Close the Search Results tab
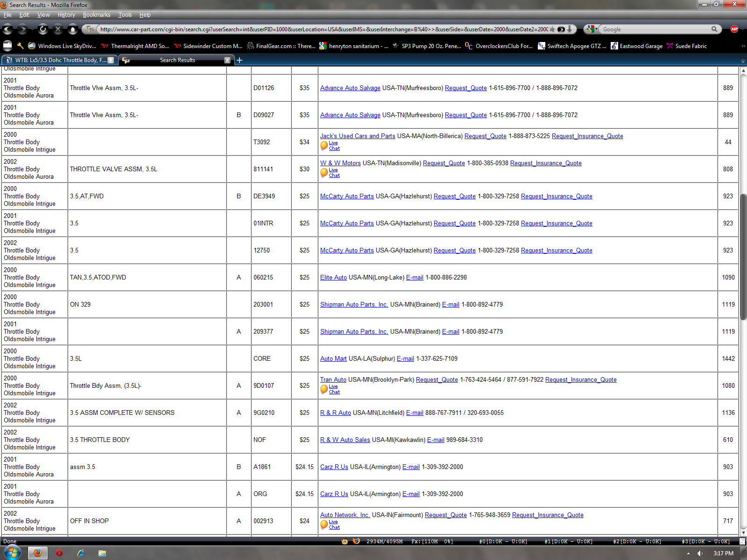Screen dimensions: 747x560 click(x=227, y=60)
